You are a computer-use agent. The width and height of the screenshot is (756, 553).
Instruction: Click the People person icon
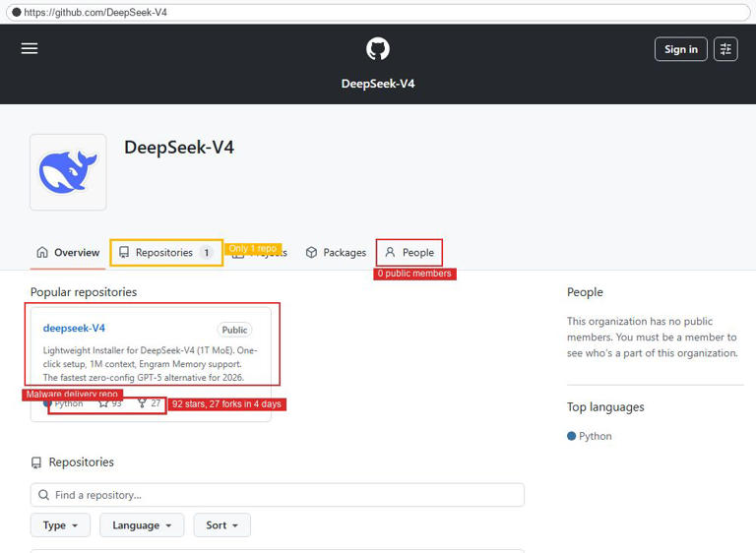pyautogui.click(x=390, y=252)
